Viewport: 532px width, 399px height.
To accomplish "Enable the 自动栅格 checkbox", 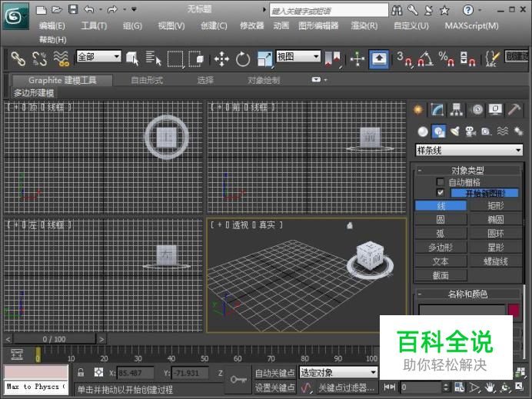I will point(441,182).
